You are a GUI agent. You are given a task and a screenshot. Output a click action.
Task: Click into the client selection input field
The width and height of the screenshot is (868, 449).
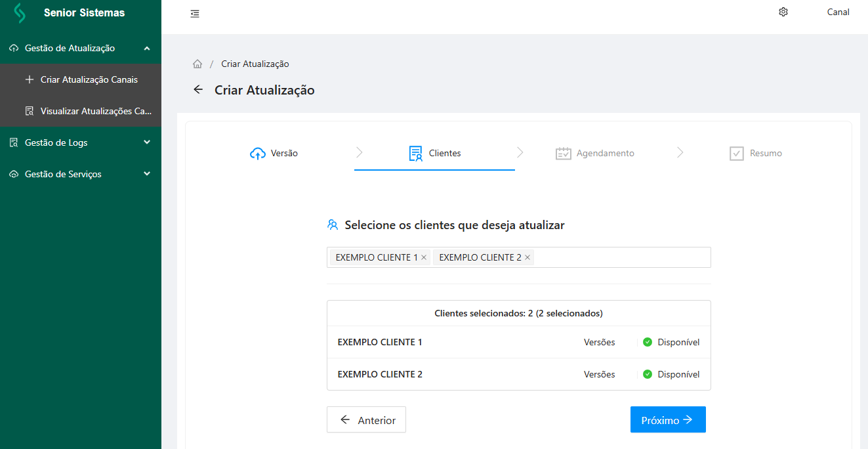coord(620,257)
